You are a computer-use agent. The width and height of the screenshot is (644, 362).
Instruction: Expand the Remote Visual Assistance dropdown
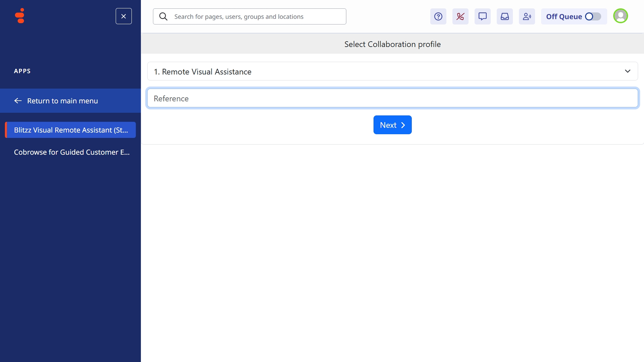392,71
